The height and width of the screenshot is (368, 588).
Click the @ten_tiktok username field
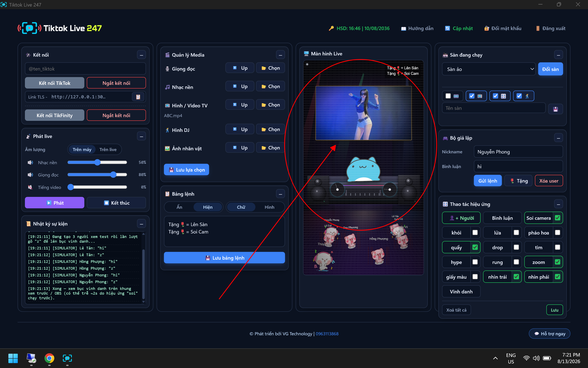(85, 69)
